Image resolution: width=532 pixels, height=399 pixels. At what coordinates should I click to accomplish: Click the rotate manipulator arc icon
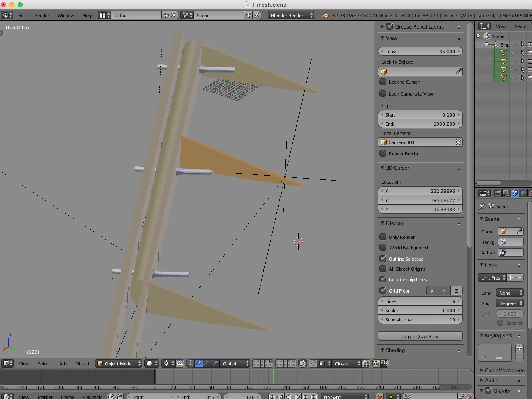(207, 363)
